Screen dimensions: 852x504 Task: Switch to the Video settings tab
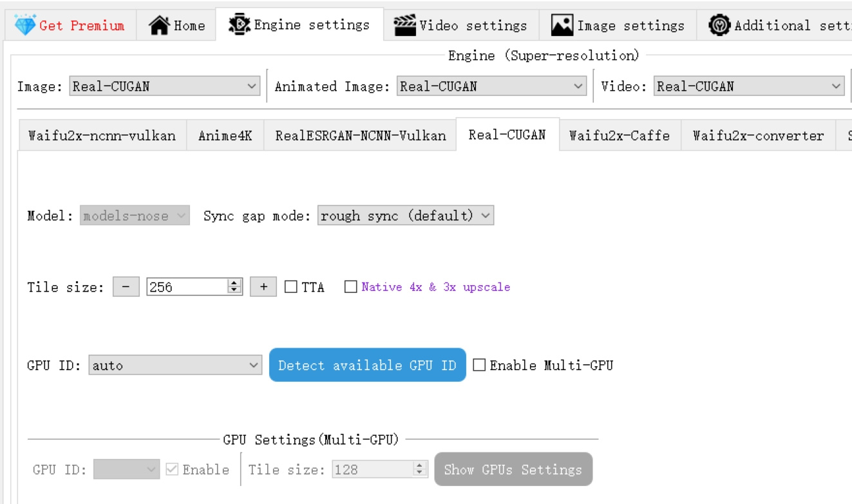point(461,26)
